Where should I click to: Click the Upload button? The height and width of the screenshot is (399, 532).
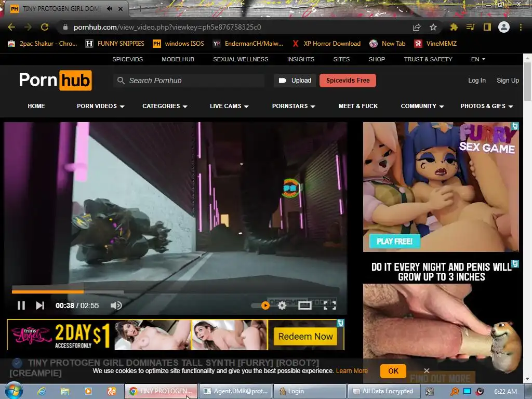tap(295, 81)
